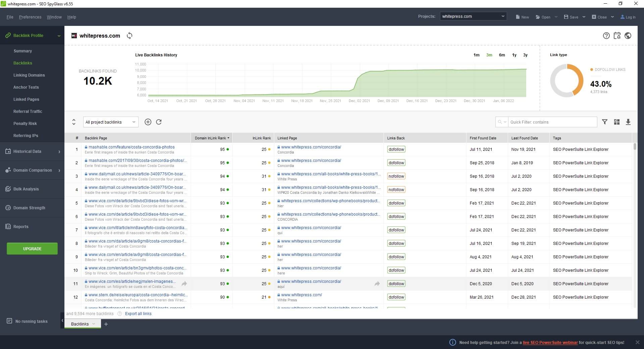Click share arrow on row 11 backlink page

tap(184, 284)
